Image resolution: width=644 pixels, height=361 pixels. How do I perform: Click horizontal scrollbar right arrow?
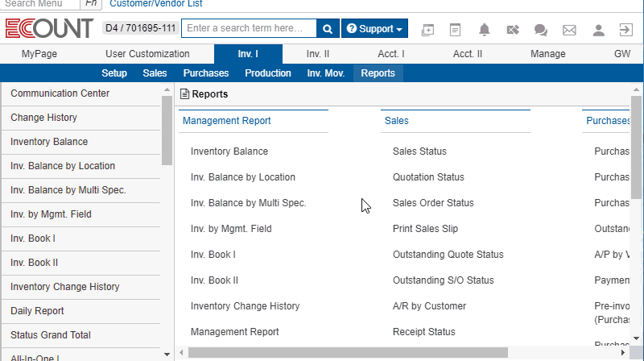[623, 352]
